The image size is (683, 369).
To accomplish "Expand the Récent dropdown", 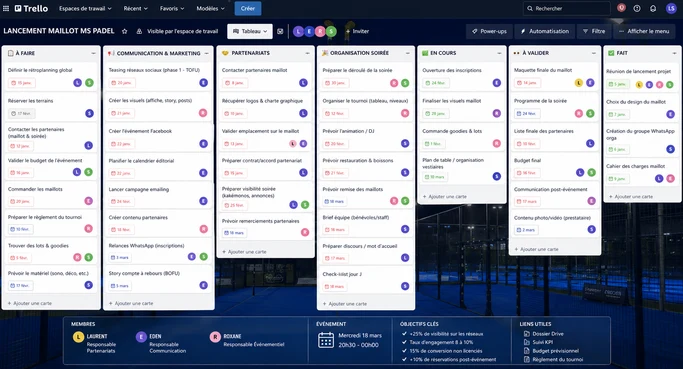I will coord(135,8).
